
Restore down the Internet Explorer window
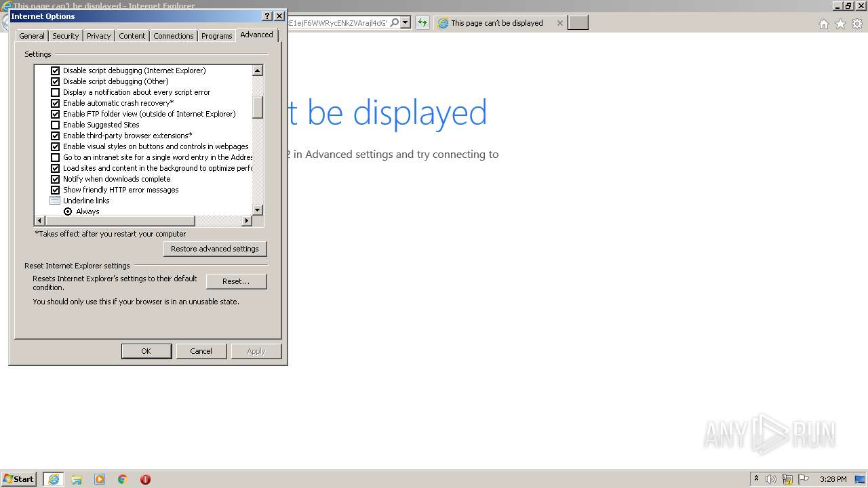pyautogui.click(x=849, y=5)
